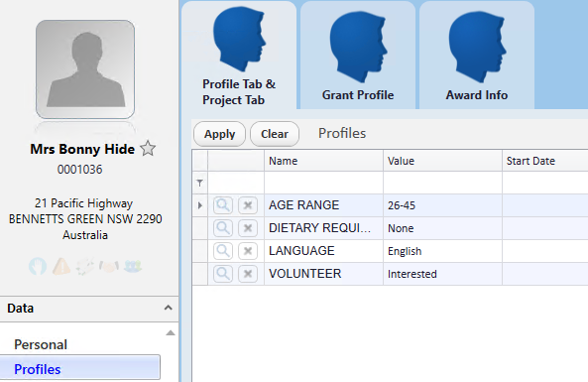
Task: Sort by the Name column header
Action: (x=323, y=161)
